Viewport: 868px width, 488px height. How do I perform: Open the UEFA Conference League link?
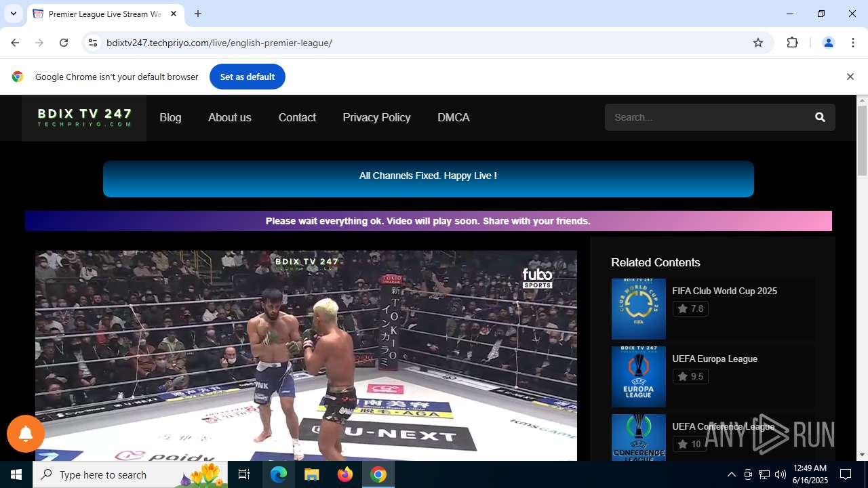coord(723,426)
